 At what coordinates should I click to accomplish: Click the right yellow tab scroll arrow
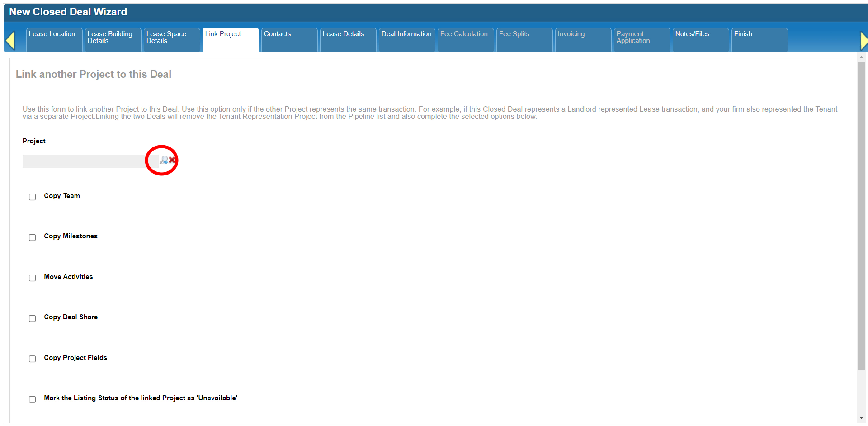pos(863,40)
